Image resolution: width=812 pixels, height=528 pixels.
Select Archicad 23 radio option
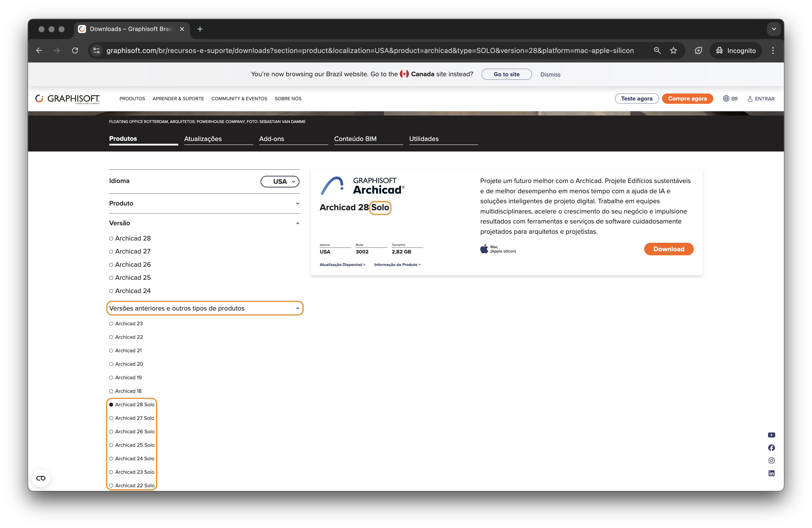pyautogui.click(x=126, y=323)
